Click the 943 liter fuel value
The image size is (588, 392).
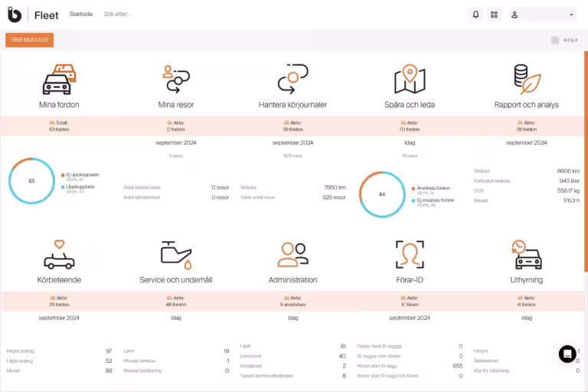click(570, 181)
